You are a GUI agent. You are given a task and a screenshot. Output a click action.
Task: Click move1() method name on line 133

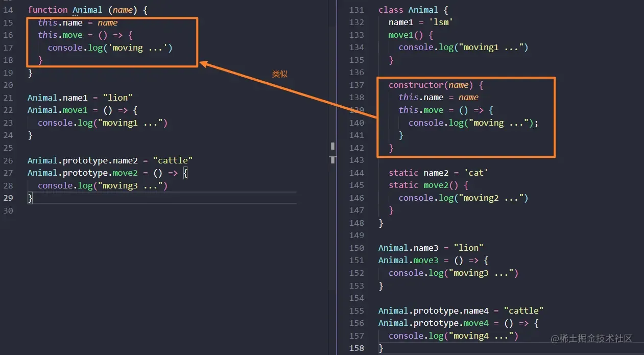(x=406, y=35)
